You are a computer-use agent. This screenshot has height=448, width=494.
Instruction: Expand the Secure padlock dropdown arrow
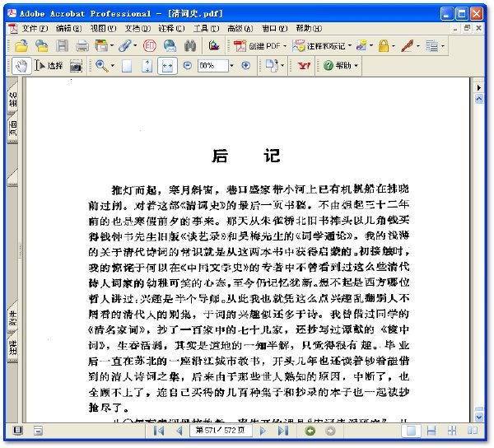tap(394, 46)
